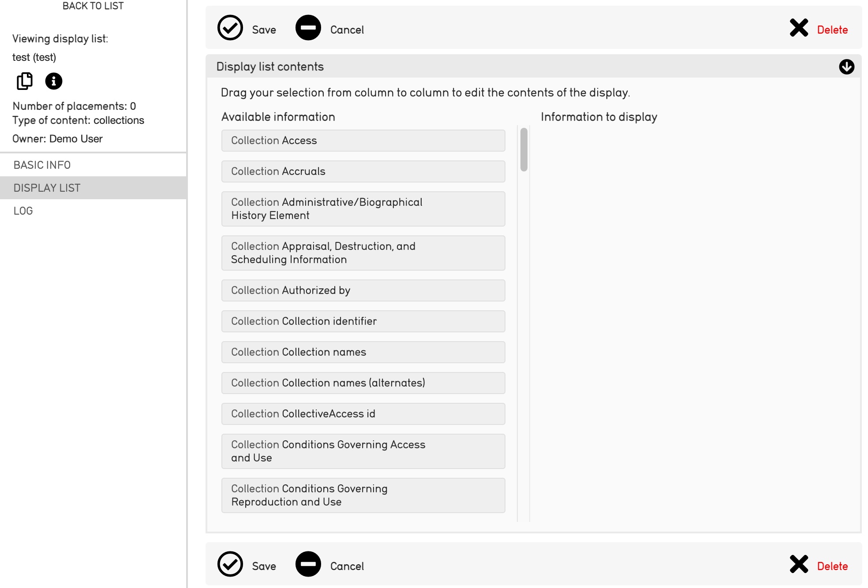This screenshot has height=588, width=868.
Task: Click the top Delete X icon
Action: pos(799,28)
